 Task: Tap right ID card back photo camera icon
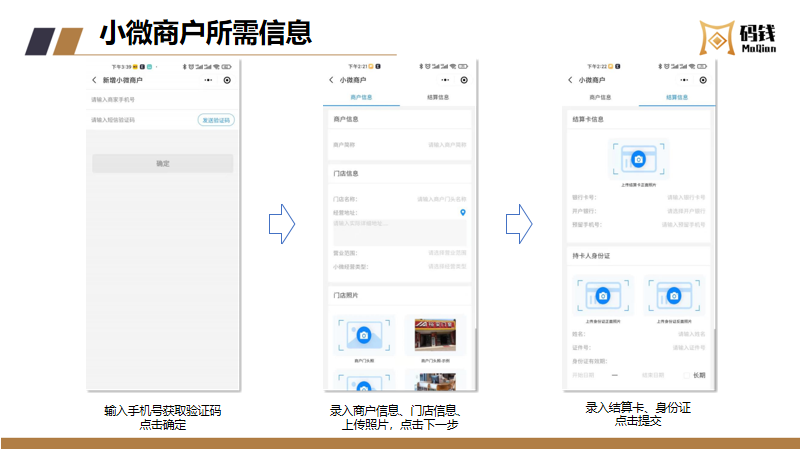click(675, 296)
